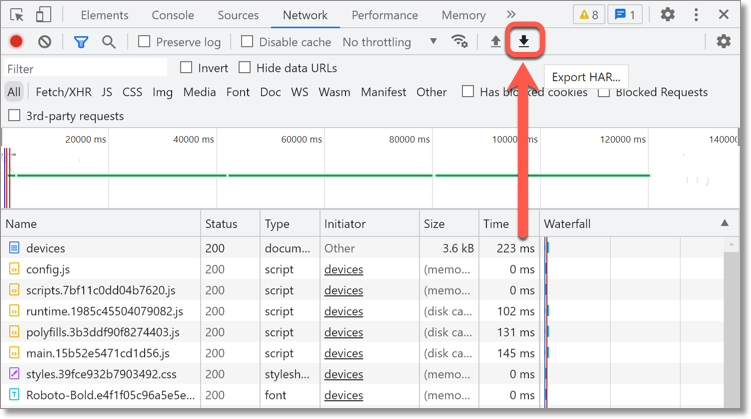Open warnings counter showing 8
Image resolution: width=751 pixels, height=419 pixels.
coord(589,15)
